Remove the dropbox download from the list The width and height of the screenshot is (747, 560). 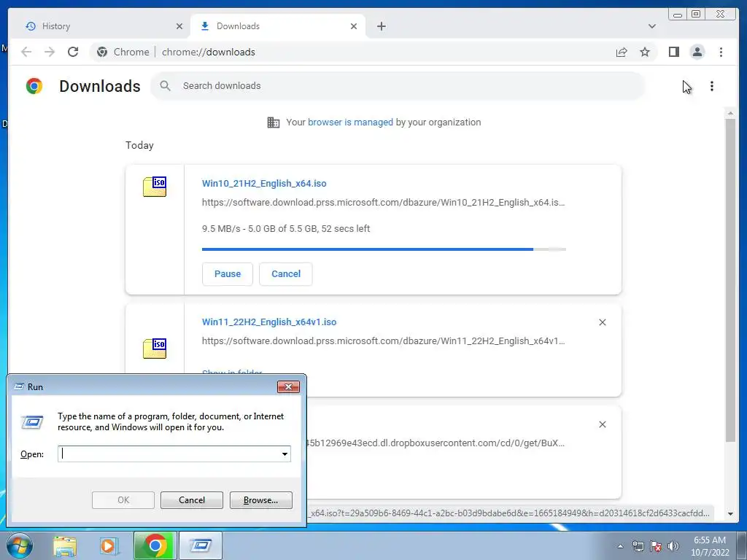pos(602,424)
